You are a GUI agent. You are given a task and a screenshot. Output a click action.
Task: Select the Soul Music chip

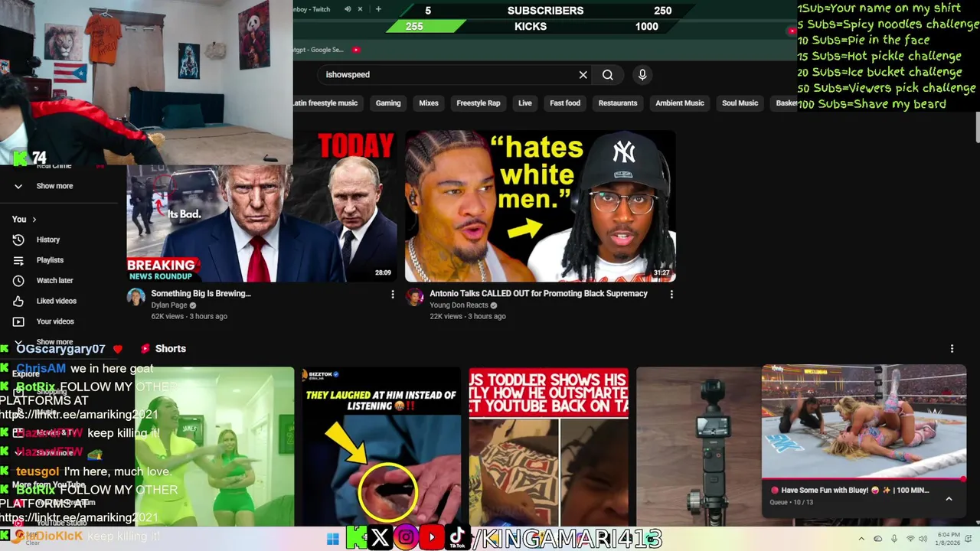pyautogui.click(x=740, y=103)
